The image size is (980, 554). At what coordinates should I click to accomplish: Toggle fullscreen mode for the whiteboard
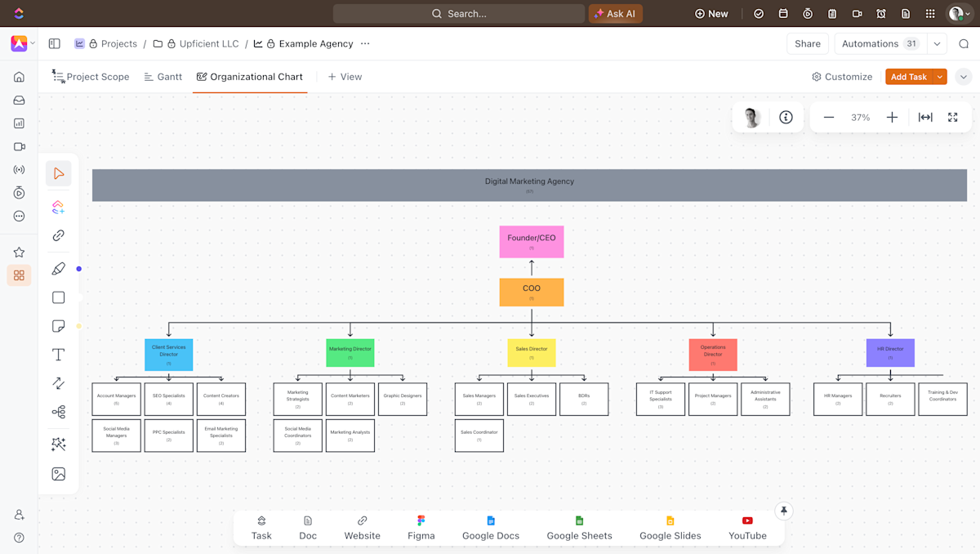(952, 117)
